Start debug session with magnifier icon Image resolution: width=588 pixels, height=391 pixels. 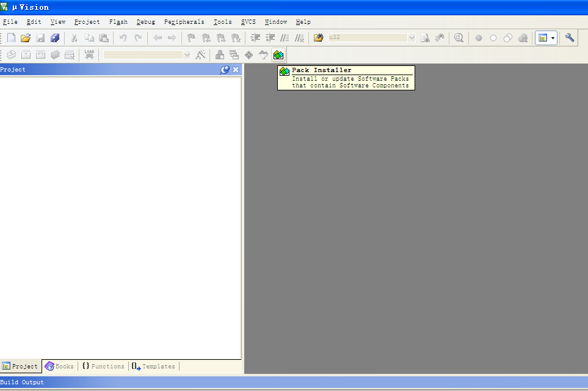459,38
